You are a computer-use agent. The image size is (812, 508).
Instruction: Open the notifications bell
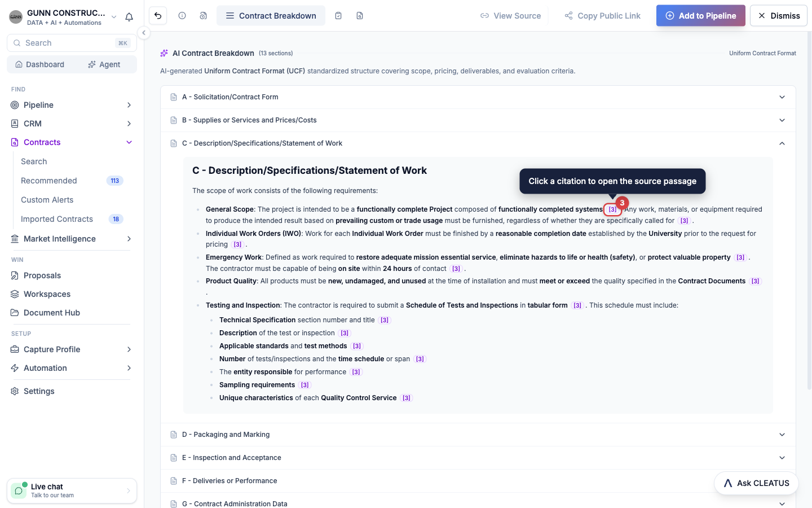pos(129,17)
